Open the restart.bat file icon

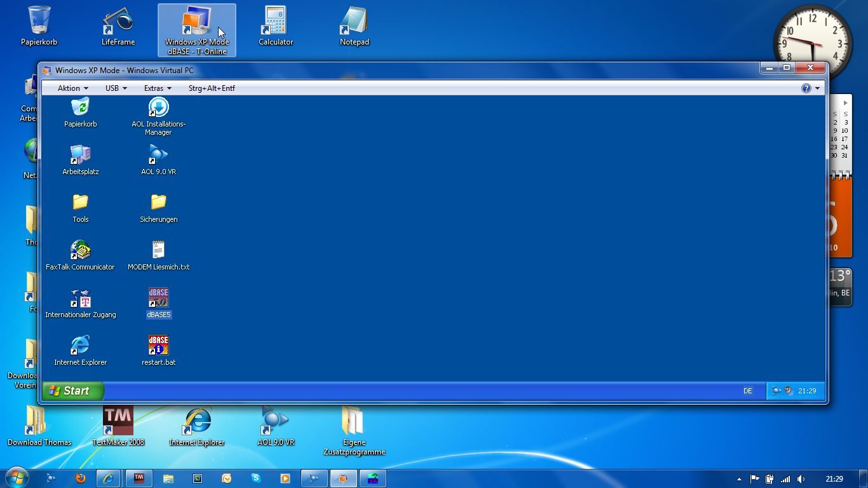pos(158,346)
